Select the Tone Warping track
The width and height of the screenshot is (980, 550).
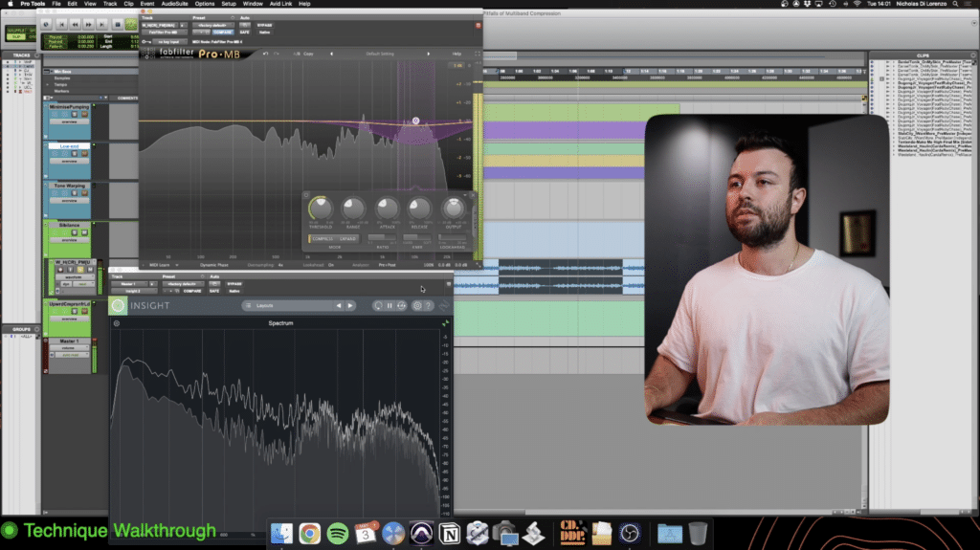(69, 186)
